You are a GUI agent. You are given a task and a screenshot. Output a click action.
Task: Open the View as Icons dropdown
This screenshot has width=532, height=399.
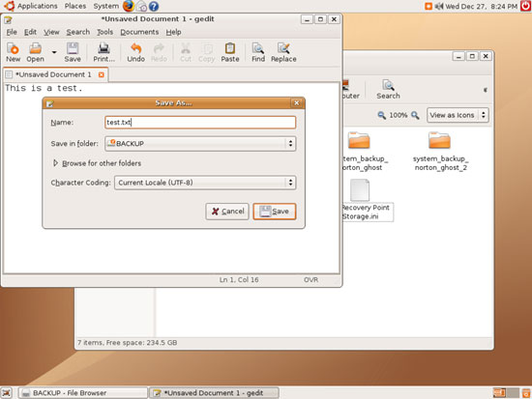(458, 115)
